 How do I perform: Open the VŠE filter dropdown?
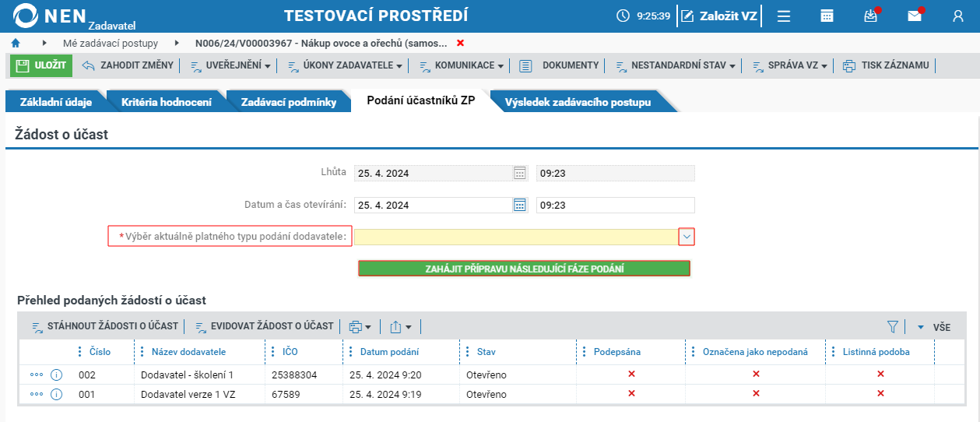(933, 327)
